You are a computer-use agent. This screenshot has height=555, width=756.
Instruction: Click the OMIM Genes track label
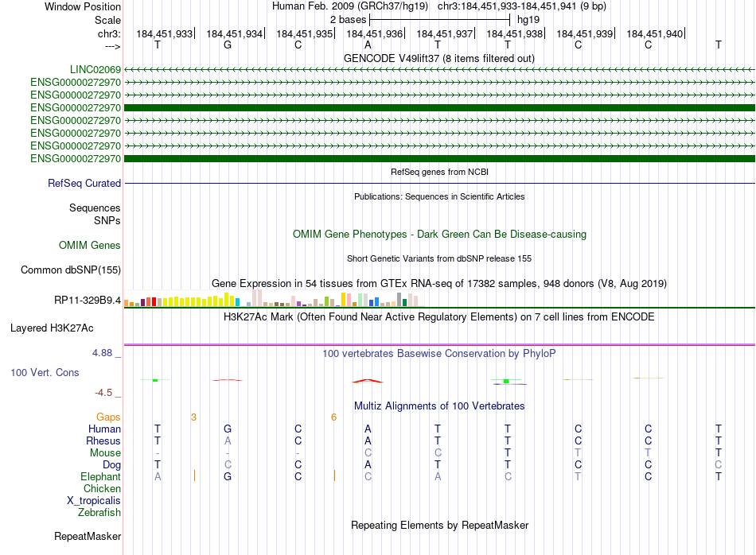[89, 245]
